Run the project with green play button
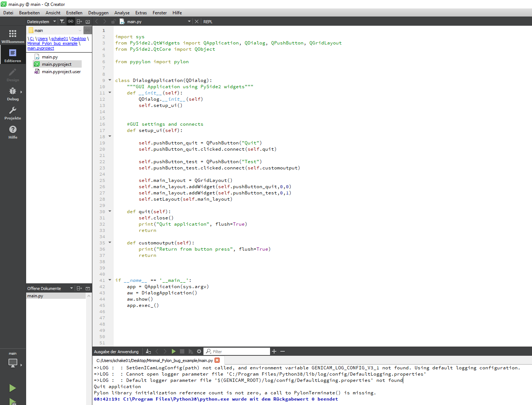This screenshot has height=405, width=532. (13, 388)
